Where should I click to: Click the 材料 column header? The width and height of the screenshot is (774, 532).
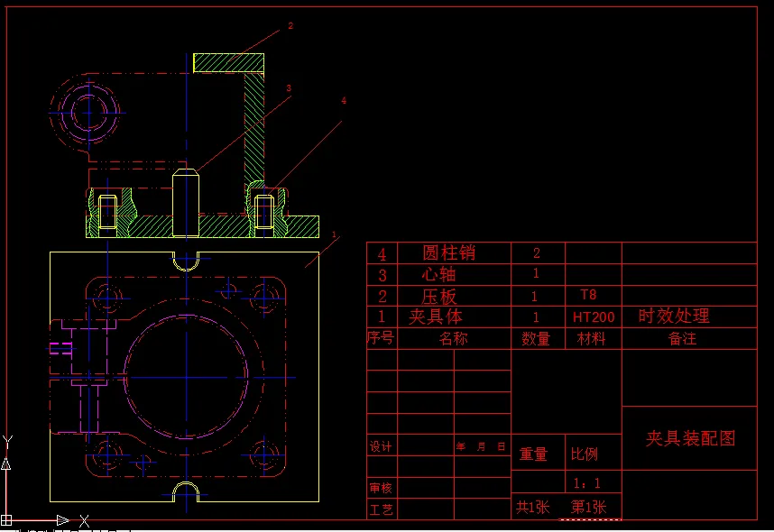(x=592, y=338)
